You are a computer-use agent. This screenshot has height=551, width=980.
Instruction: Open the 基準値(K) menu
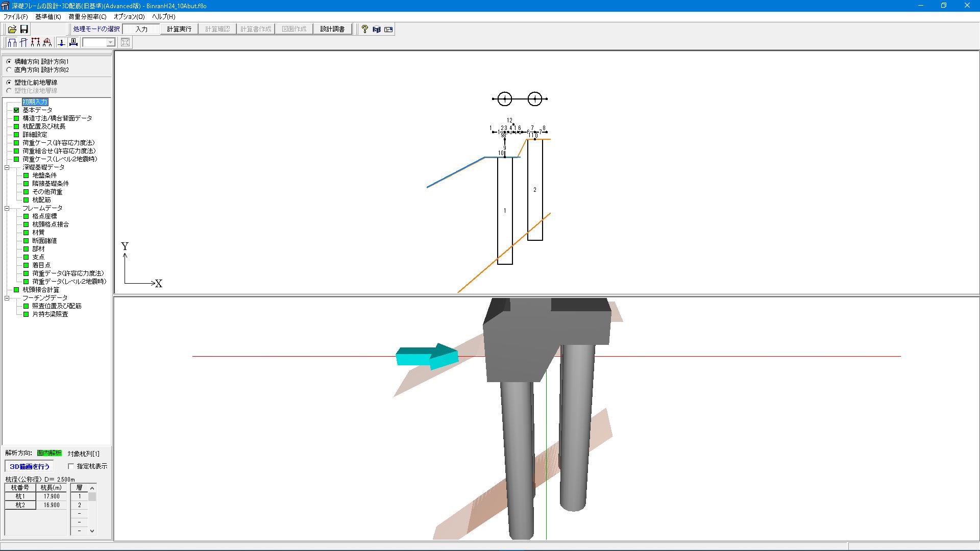click(48, 16)
